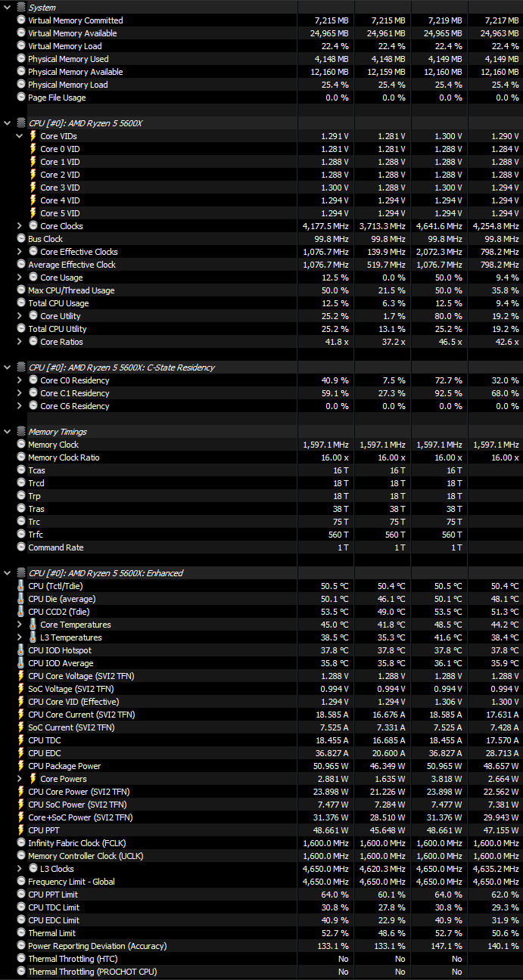Select the Thermal Throttling (PROCHOT CPU) row label
The image size is (523, 980).
pos(92,972)
